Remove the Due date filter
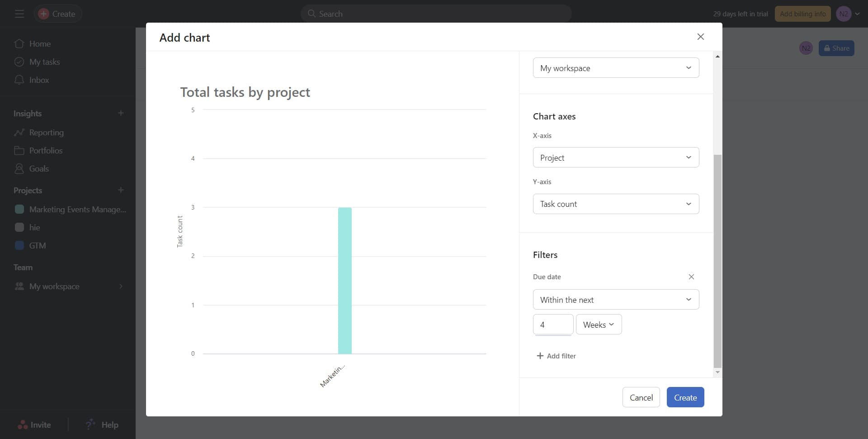Image resolution: width=868 pixels, height=439 pixels. (x=691, y=277)
